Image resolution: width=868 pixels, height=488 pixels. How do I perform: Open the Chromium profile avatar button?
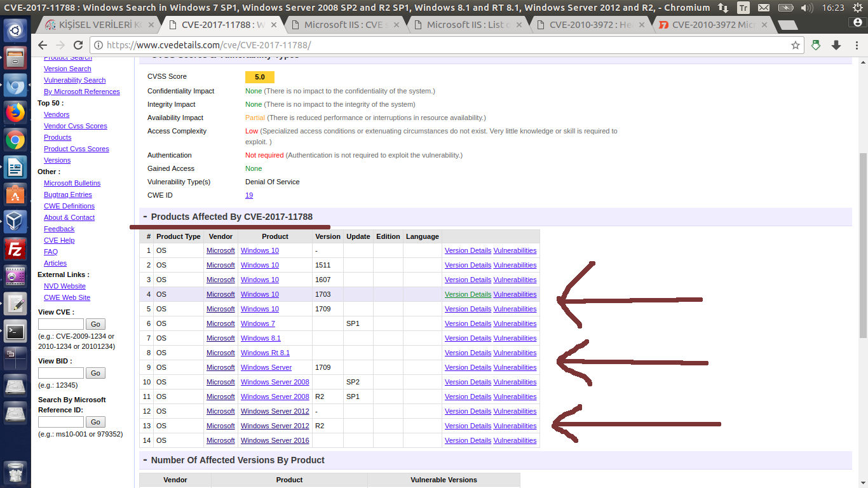click(857, 21)
